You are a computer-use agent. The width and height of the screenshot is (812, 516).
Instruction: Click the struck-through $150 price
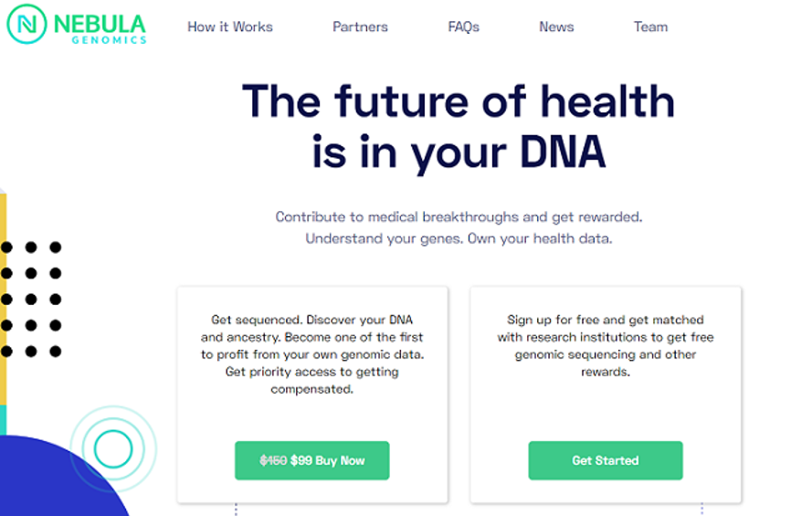(x=273, y=461)
